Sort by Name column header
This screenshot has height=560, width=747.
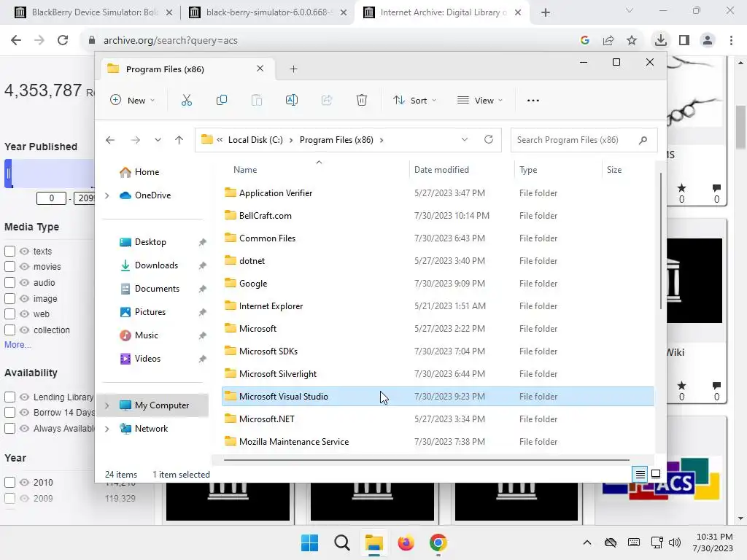(x=245, y=169)
